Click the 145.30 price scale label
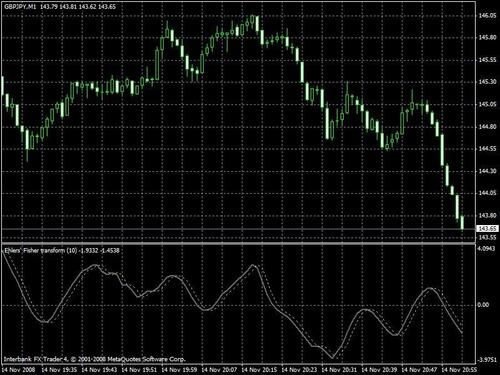The width and height of the screenshot is (500, 375). pyautogui.click(x=487, y=82)
